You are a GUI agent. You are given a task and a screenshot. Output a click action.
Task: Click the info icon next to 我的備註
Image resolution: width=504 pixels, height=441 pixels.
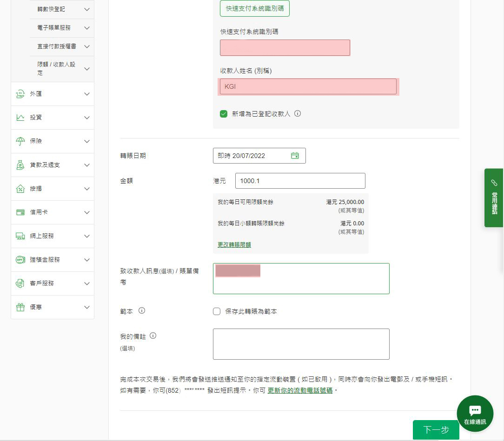coord(153,336)
